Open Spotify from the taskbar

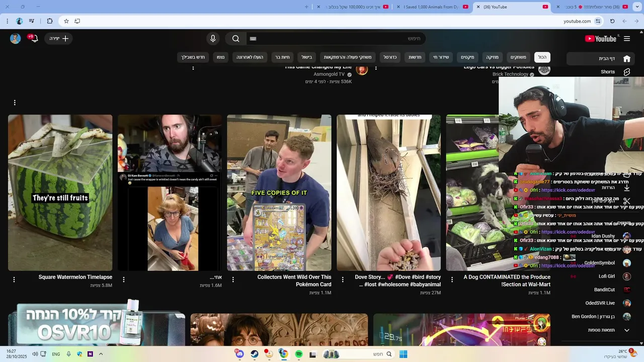[298, 354]
